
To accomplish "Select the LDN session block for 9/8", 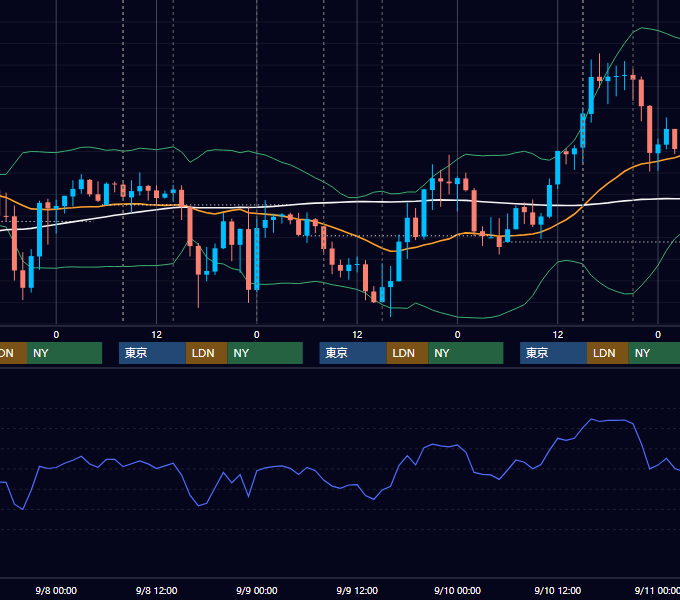I will (206, 353).
